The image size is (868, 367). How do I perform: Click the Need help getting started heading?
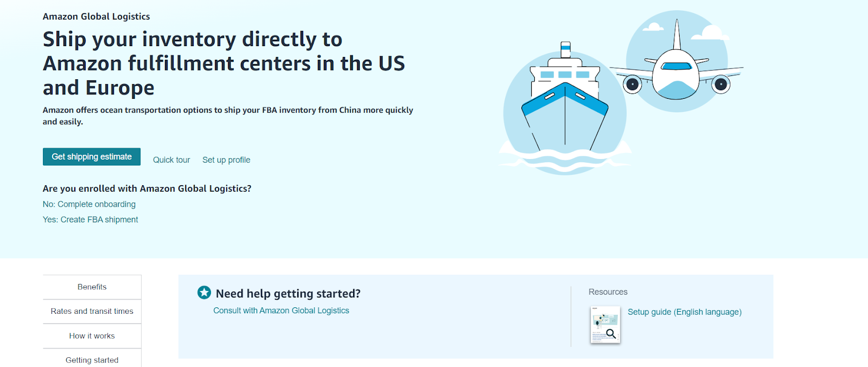tap(288, 293)
